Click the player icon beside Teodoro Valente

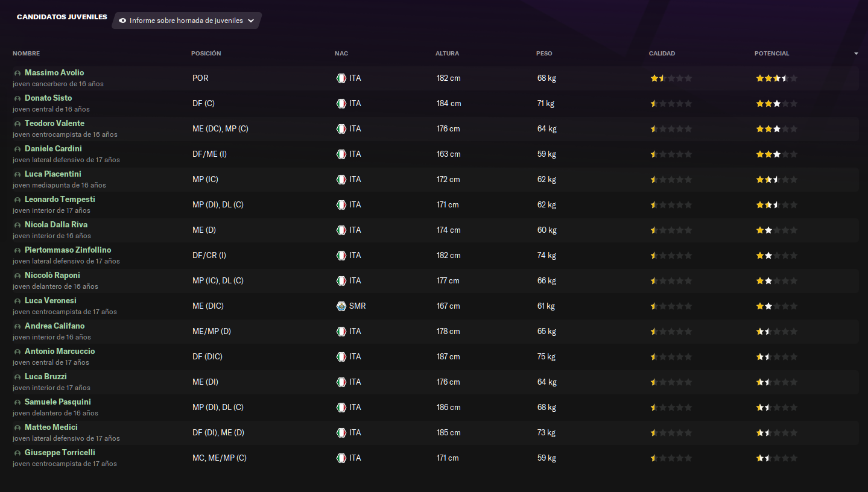pos(17,124)
